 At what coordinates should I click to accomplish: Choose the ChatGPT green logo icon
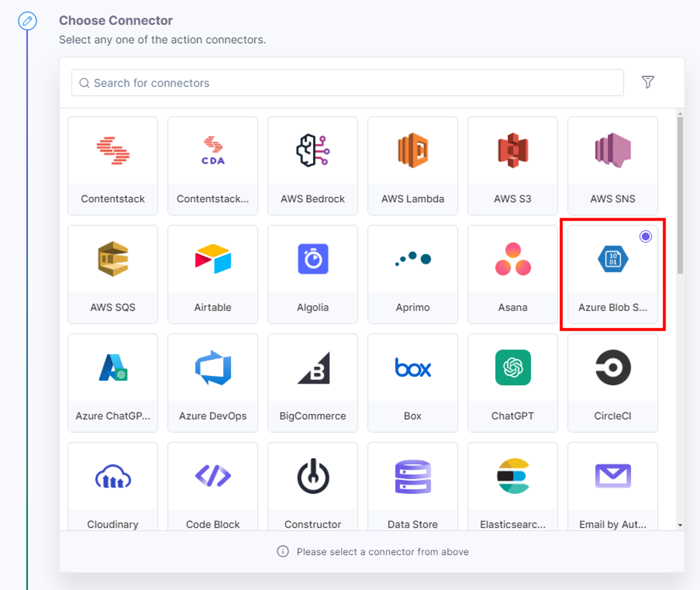pyautogui.click(x=513, y=367)
